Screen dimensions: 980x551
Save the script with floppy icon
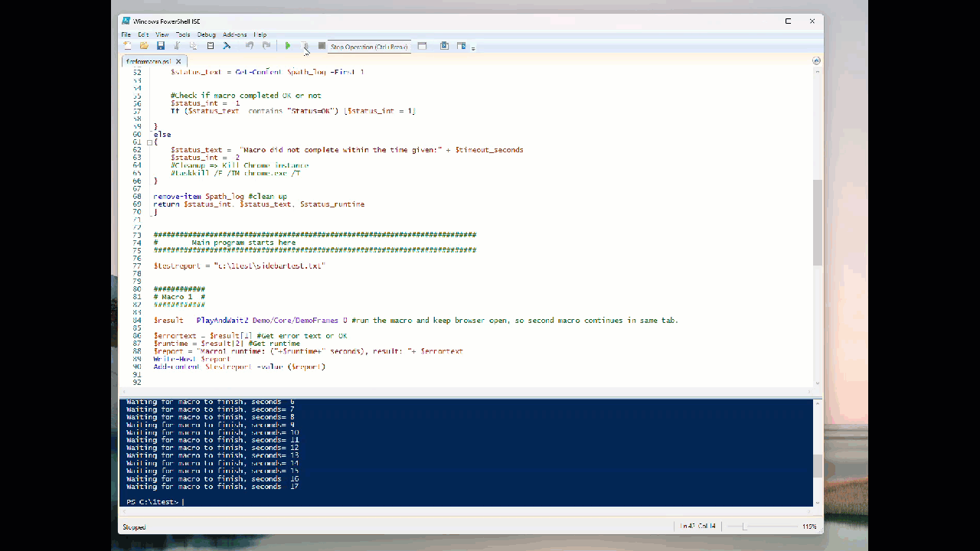[x=161, y=46]
